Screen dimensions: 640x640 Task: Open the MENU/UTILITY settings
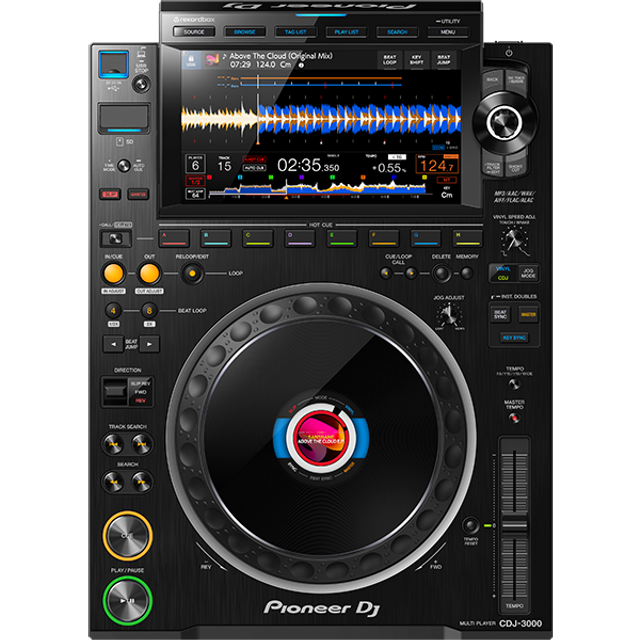(448, 32)
